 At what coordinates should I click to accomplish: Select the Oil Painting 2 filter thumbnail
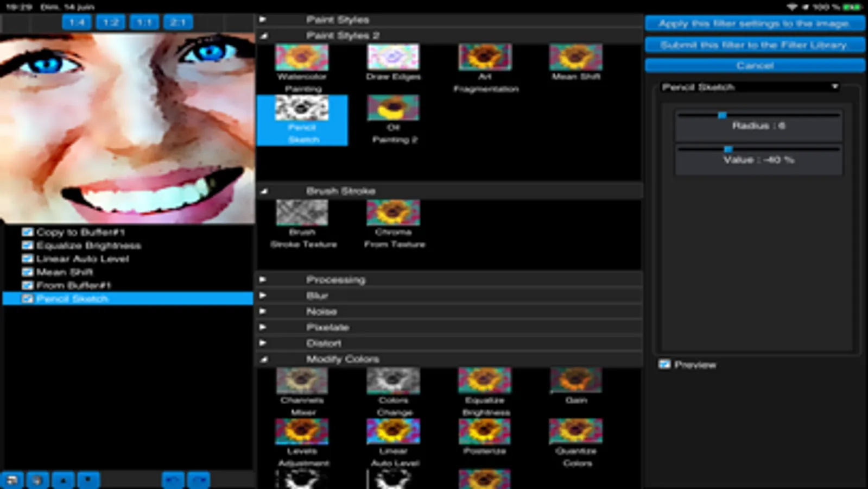(393, 108)
